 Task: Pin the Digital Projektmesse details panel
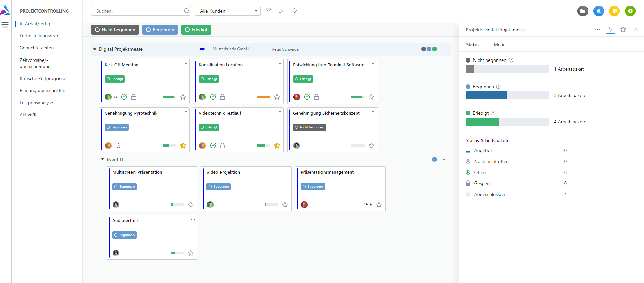610,29
